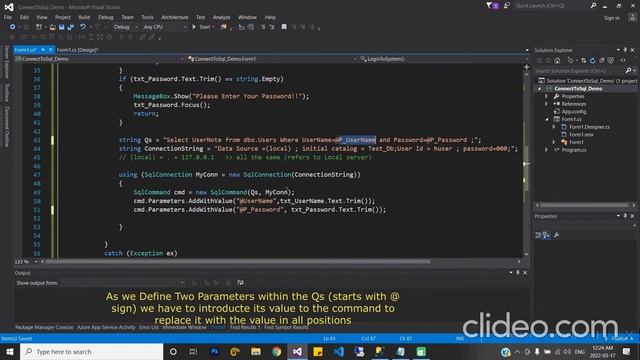Click the Sign in link
Screen dimensions: 640x360
pyautogui.click(x=611, y=18)
